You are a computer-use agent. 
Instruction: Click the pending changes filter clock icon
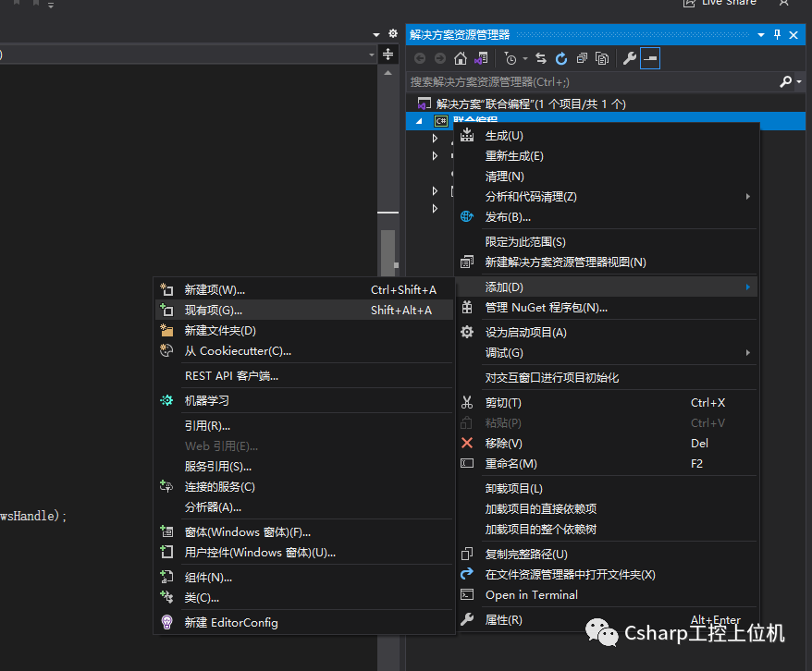click(x=511, y=58)
